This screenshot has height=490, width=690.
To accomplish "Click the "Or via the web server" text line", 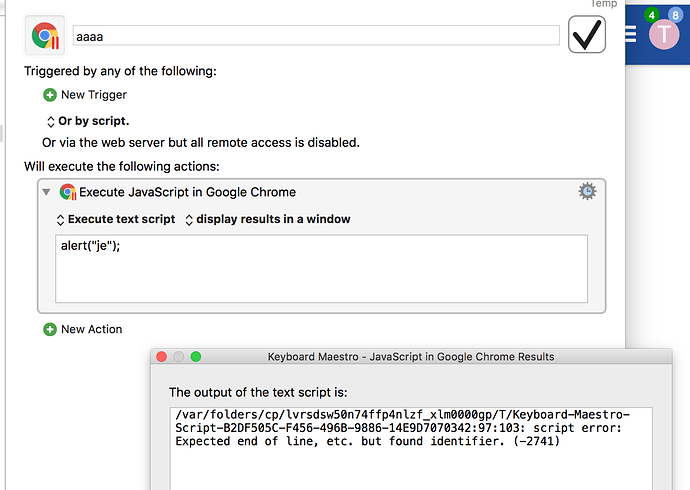I will [x=201, y=143].
